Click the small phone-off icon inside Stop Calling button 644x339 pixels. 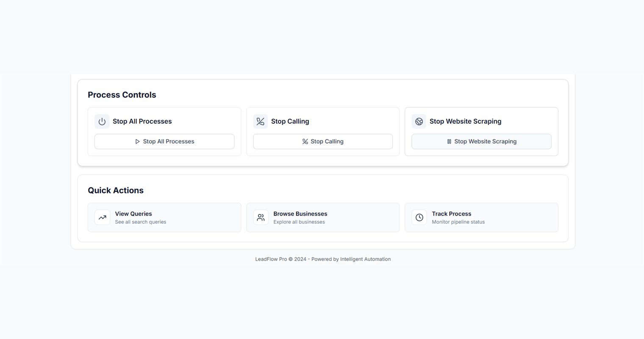305,142
